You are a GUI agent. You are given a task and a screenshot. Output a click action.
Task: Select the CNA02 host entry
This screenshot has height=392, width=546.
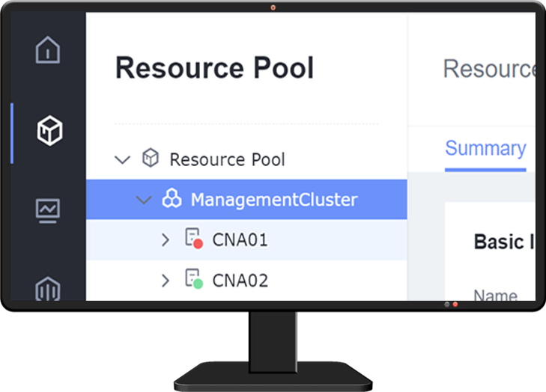pos(246,281)
